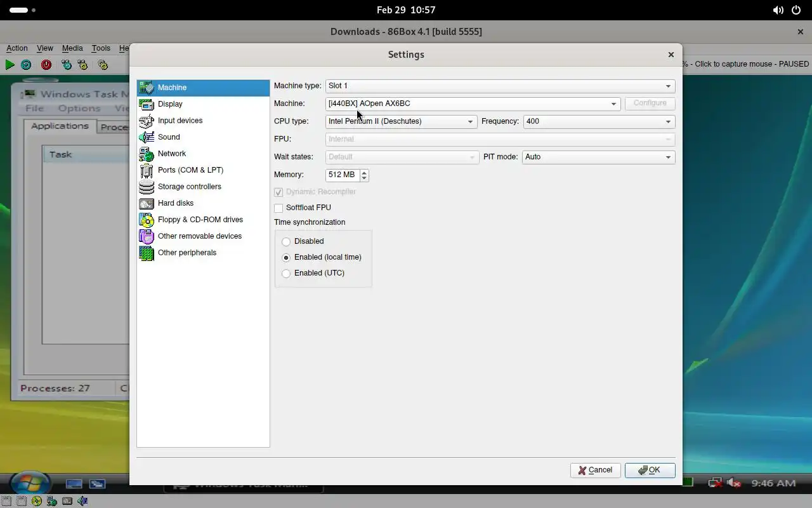This screenshot has height=508, width=812.
Task: Select Ports (COM & LPT) category
Action: [x=203, y=170]
